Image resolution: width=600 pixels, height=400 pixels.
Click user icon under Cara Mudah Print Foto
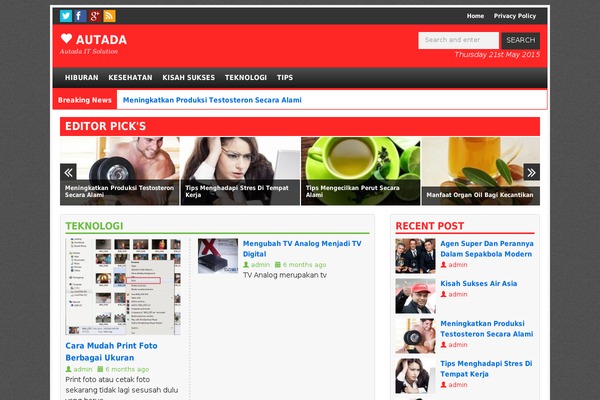point(68,369)
